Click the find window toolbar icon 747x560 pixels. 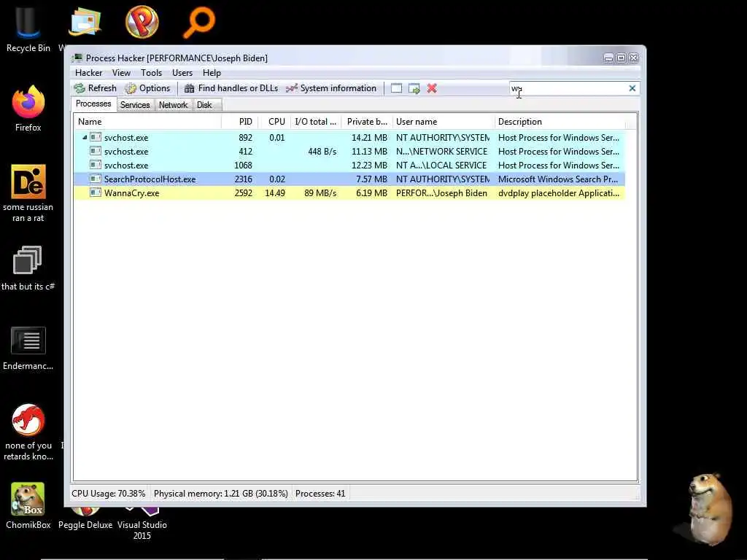396,88
